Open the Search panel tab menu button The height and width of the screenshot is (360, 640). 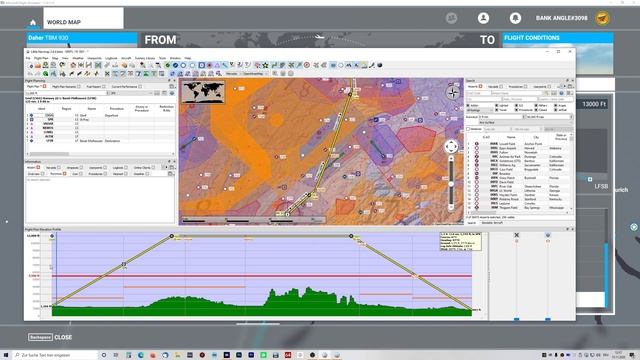click(570, 87)
